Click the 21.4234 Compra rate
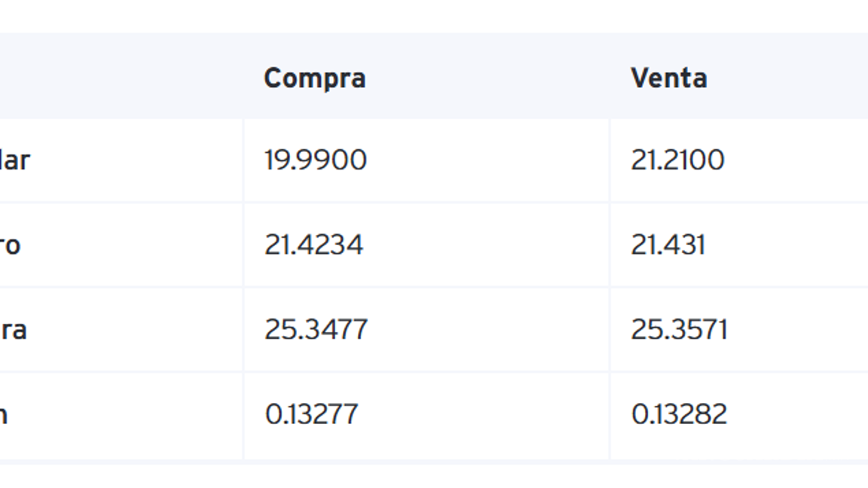868x488 pixels. coord(313,245)
